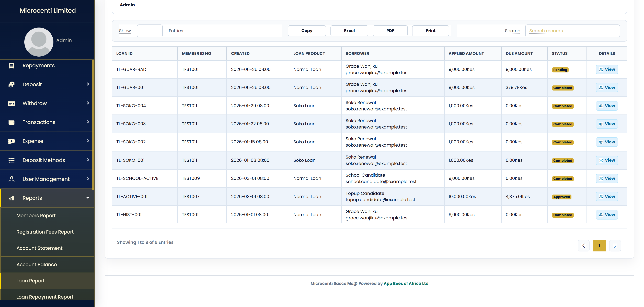The image size is (644, 307).
Task: Click the Approved status badge
Action: click(x=561, y=197)
